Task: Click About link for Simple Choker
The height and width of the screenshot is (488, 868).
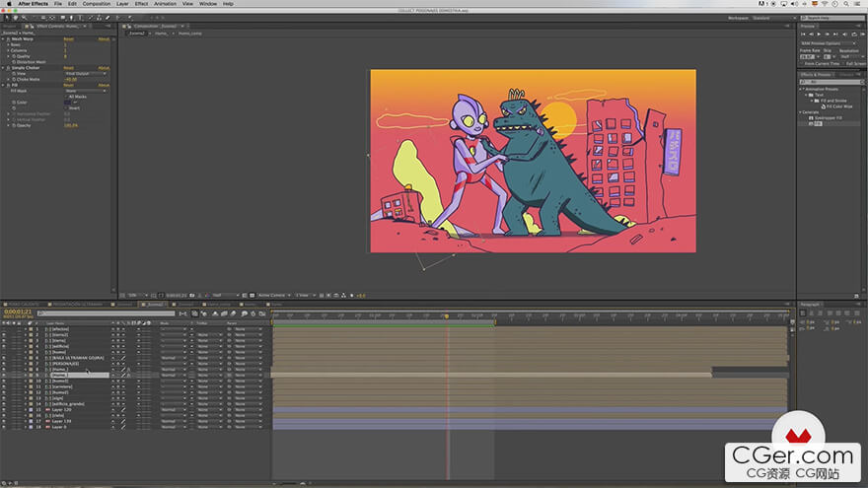Action: click(104, 68)
